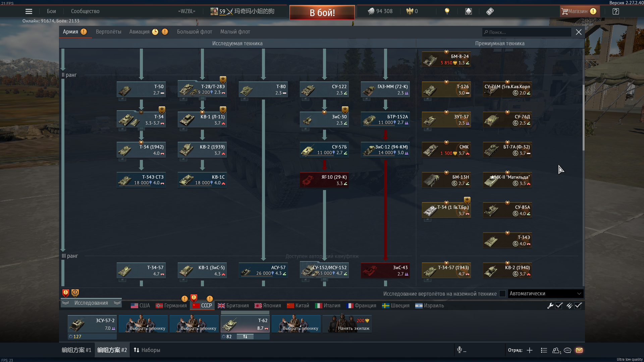Open the contacts friends icon
Viewport: 644px width, 362px height.
point(556,350)
